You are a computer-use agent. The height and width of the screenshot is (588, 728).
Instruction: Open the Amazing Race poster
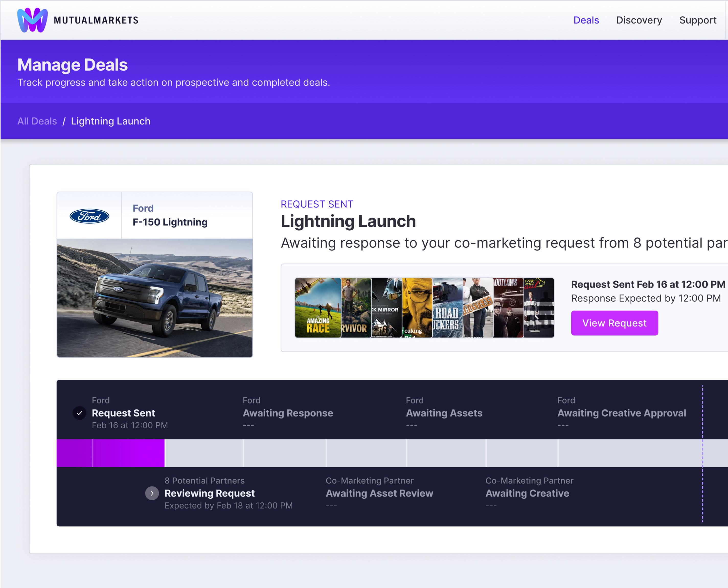(318, 308)
